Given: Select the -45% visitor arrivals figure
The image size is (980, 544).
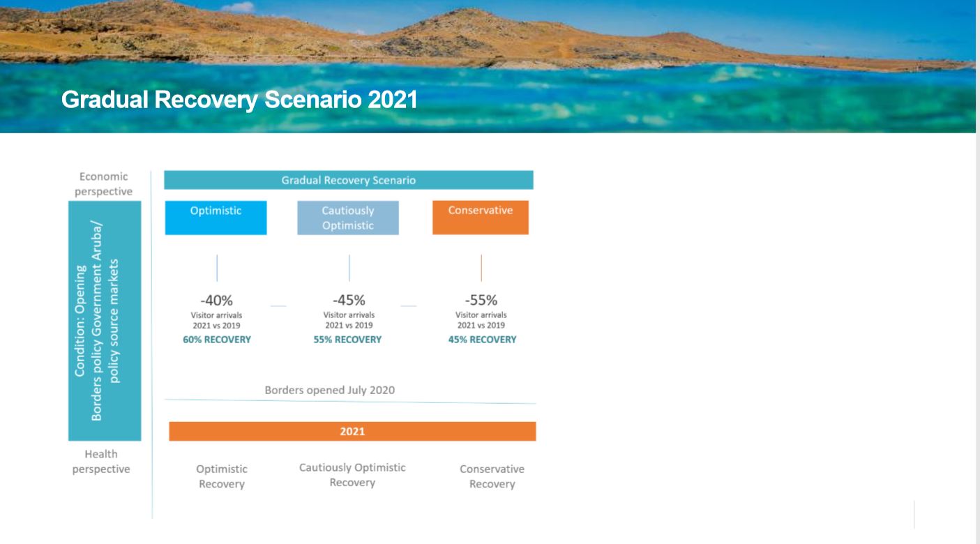Looking at the screenshot, I should pos(349,301).
